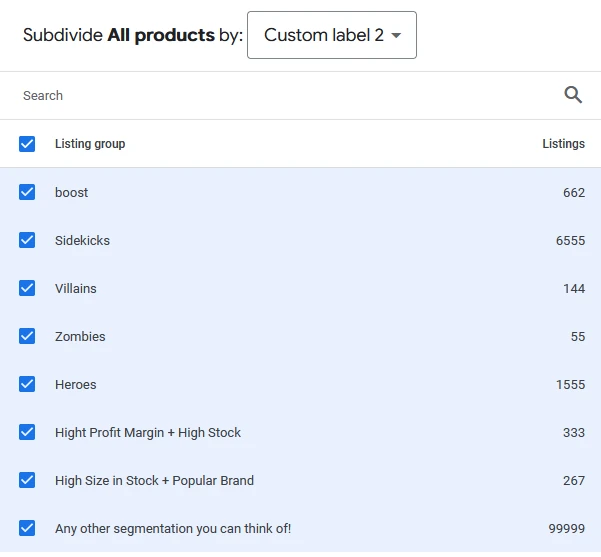Click the Listing group column header
Viewport: 601px width, 557px height.
point(90,144)
